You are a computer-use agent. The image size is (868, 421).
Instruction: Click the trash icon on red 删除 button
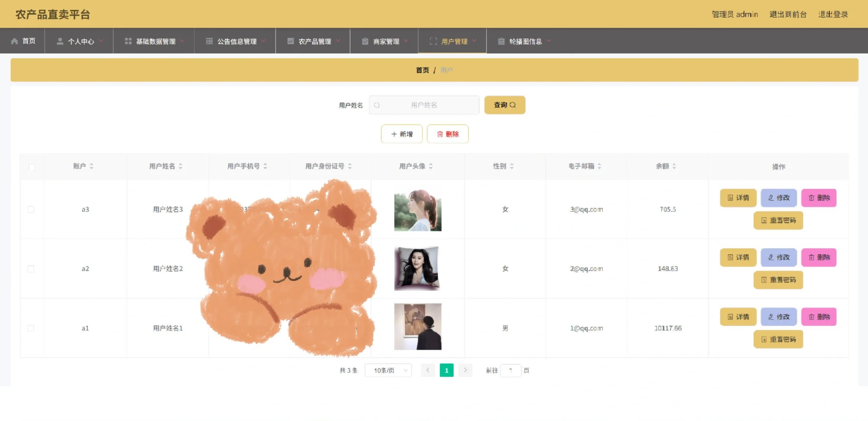(440, 134)
